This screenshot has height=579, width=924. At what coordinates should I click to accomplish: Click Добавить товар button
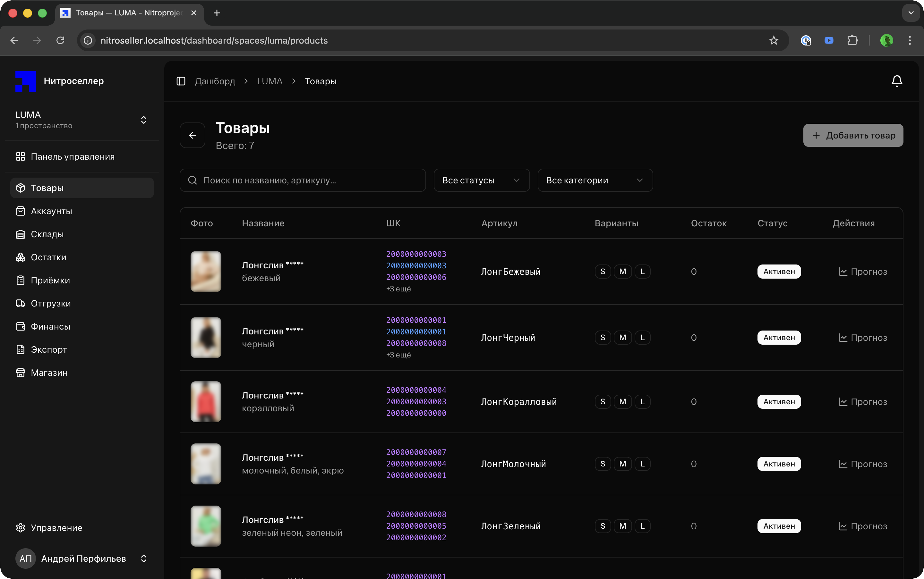pos(853,135)
